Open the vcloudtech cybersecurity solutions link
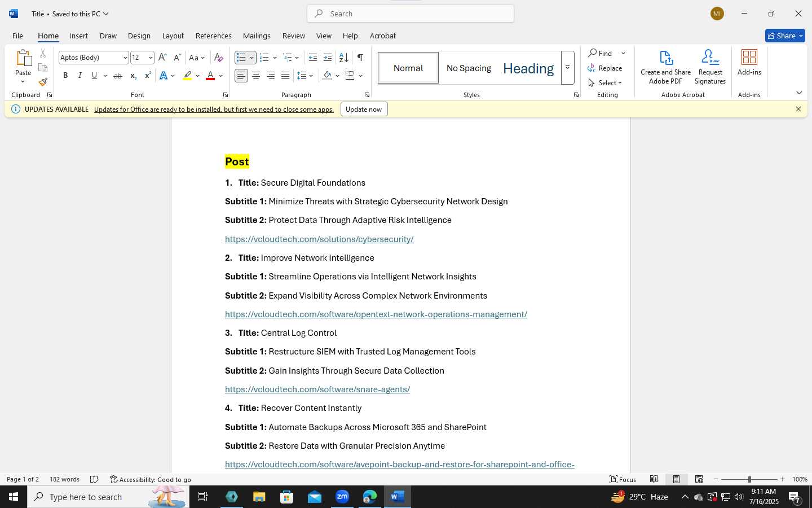This screenshot has width=812, height=508. pyautogui.click(x=319, y=239)
